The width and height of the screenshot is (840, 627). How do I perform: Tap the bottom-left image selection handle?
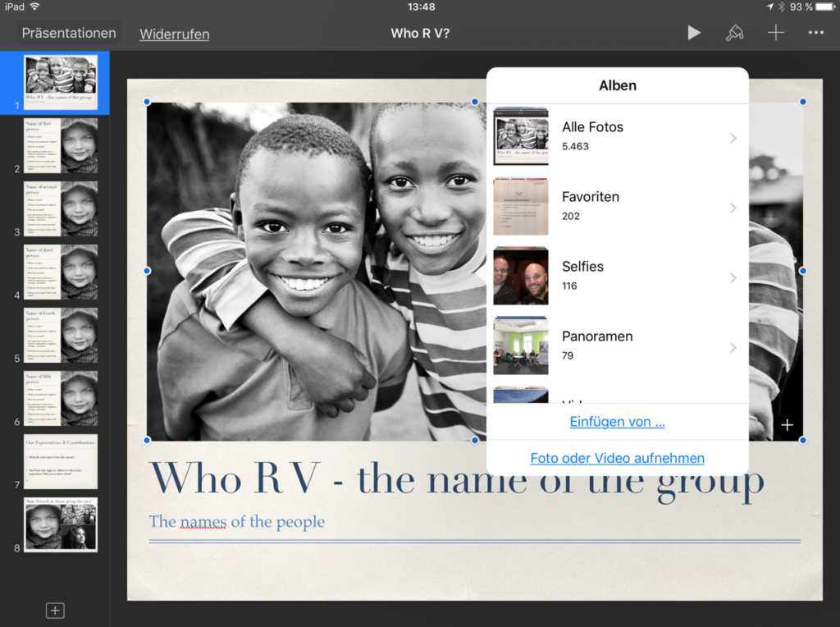pos(148,441)
